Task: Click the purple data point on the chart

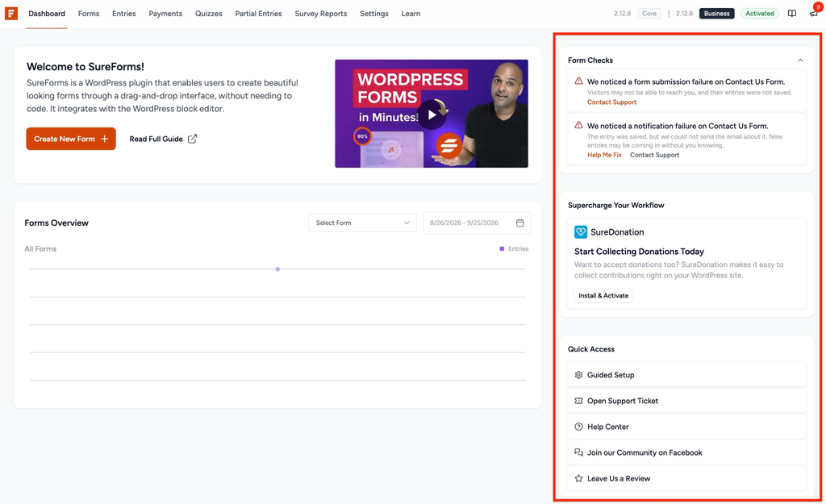Action: coord(277,269)
